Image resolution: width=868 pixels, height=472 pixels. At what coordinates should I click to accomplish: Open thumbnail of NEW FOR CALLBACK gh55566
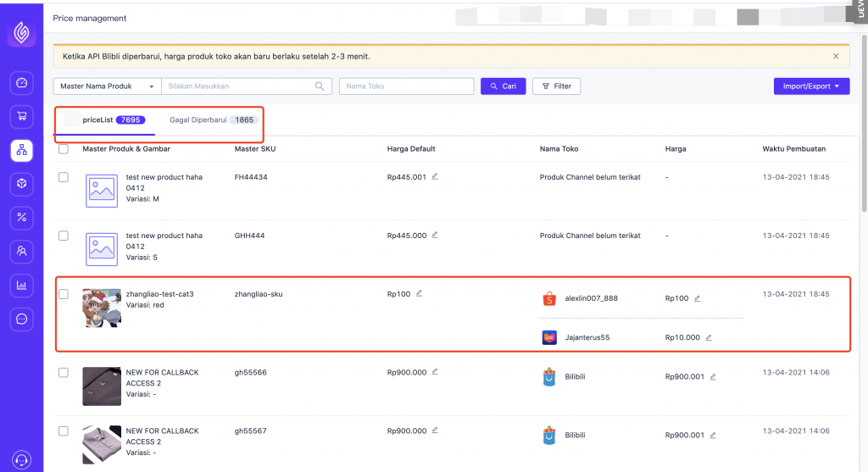102,386
